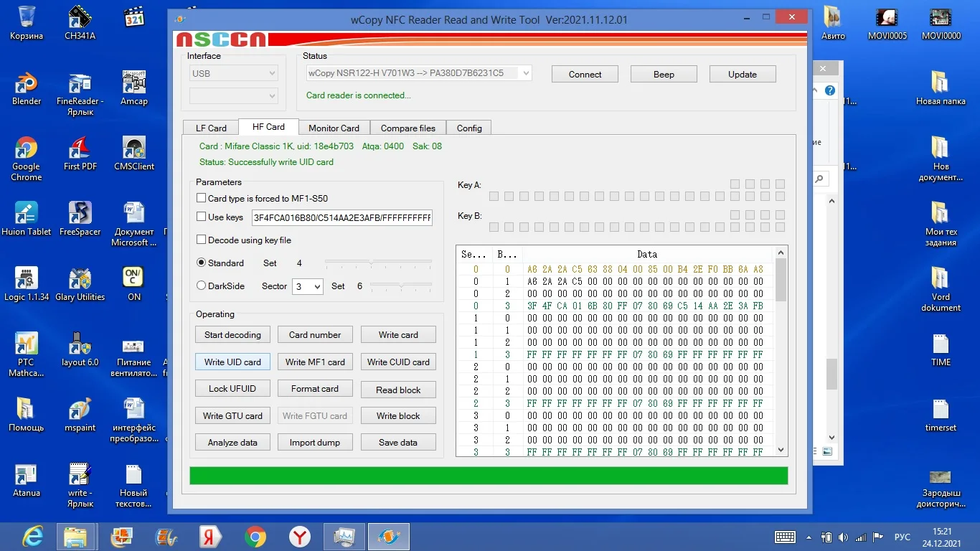Switch the РУС input language indicator
Viewport: 980px width, 551px height.
(x=902, y=537)
